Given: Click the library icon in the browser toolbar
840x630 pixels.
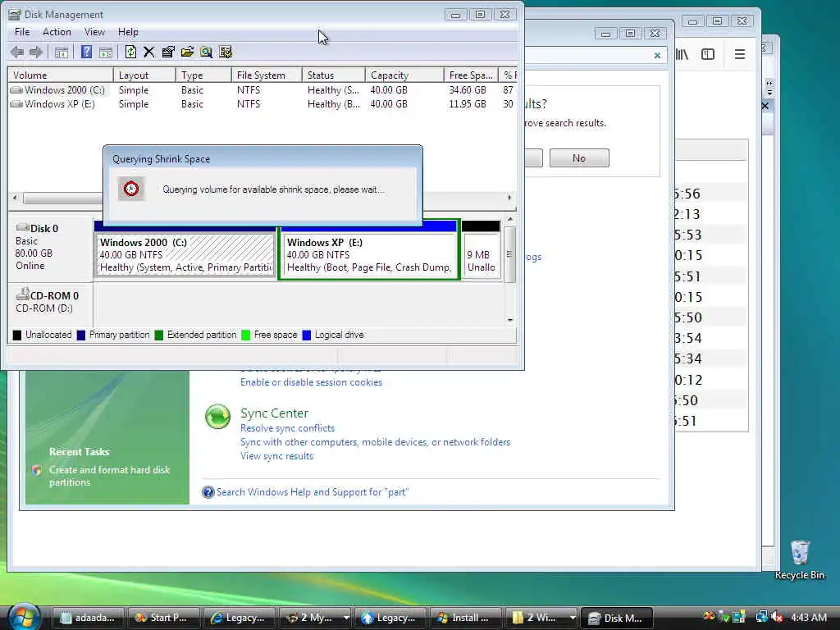Looking at the screenshot, I should [x=682, y=54].
